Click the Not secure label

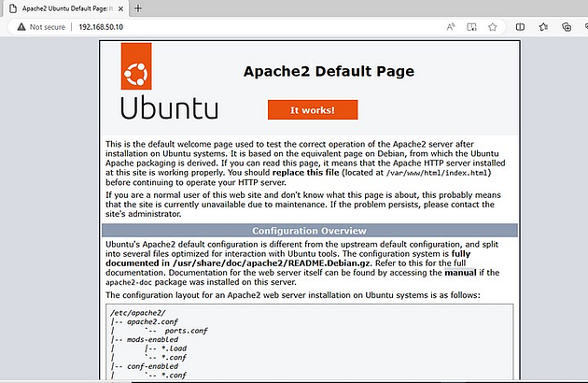48,27
